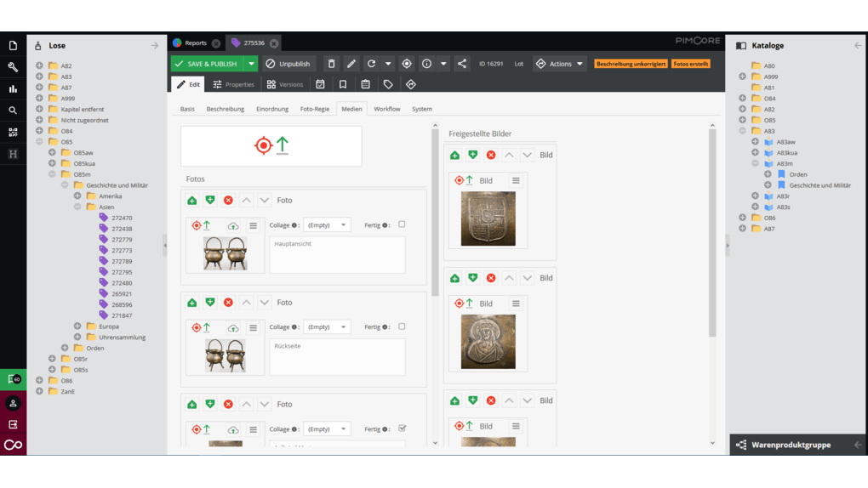Close the 275536 tab

[x=274, y=43]
